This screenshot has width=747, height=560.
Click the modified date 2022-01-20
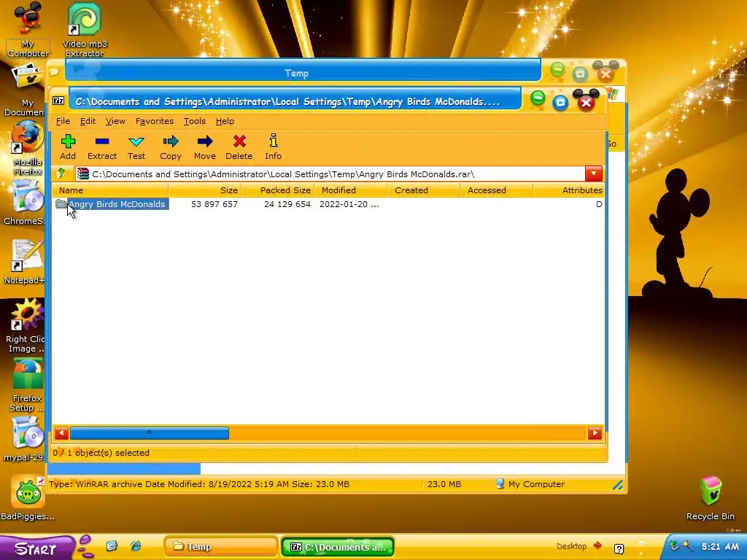coord(349,204)
